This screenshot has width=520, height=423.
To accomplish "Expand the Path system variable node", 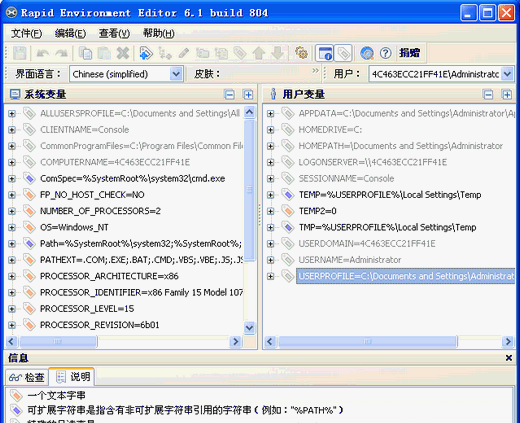I will coord(12,244).
